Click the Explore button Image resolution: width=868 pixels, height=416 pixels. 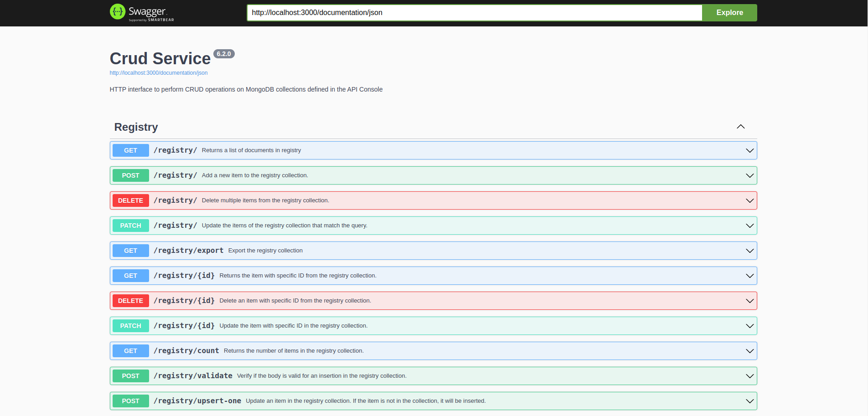[729, 13]
